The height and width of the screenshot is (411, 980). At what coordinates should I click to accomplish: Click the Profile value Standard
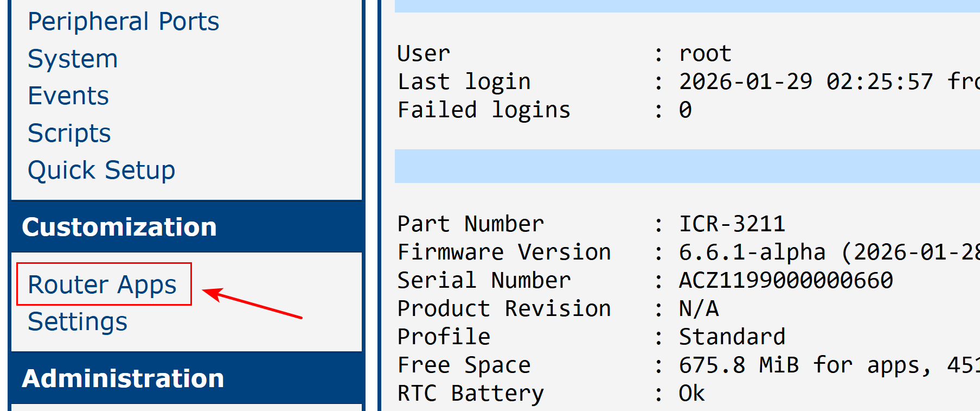pos(732,337)
